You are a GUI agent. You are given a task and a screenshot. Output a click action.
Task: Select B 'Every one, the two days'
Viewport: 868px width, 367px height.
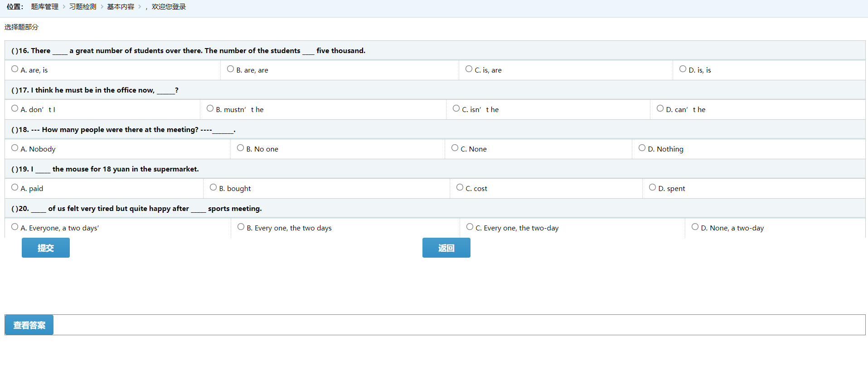(241, 227)
